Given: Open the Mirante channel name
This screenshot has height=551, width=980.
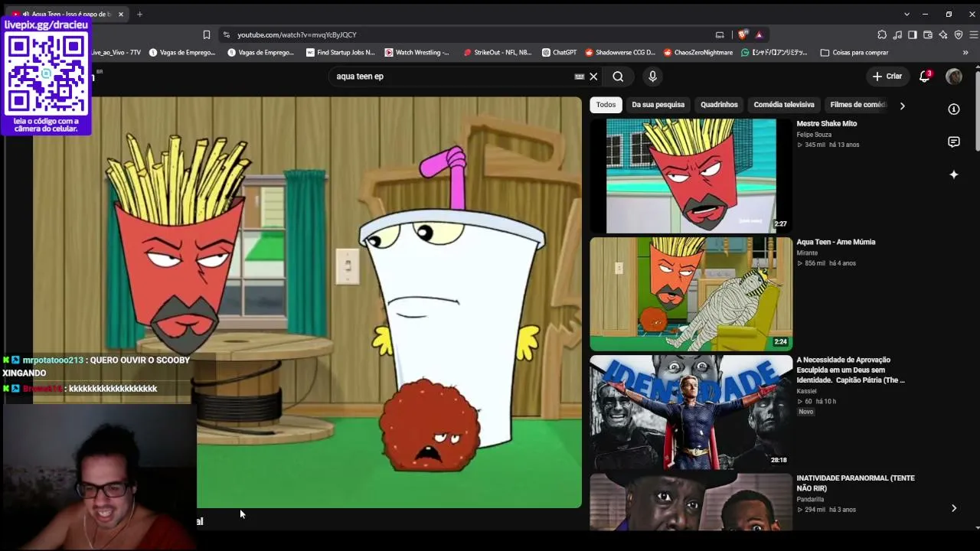Looking at the screenshot, I should [807, 253].
